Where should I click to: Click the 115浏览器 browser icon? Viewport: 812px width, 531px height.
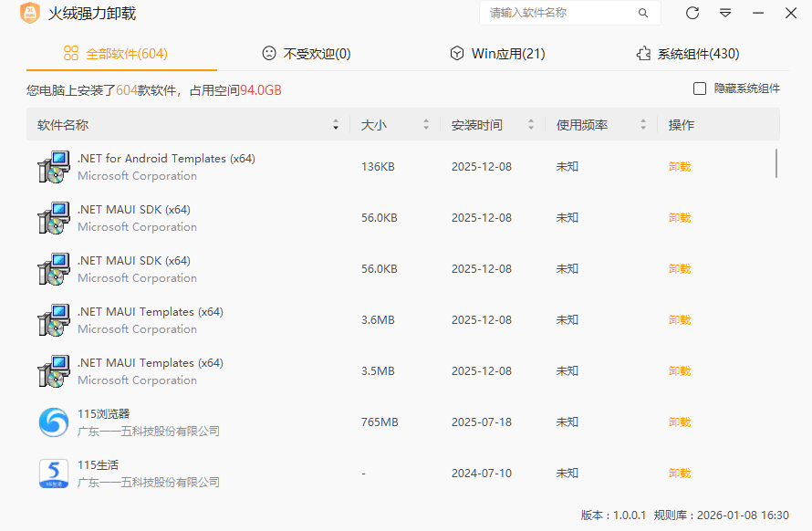click(54, 422)
